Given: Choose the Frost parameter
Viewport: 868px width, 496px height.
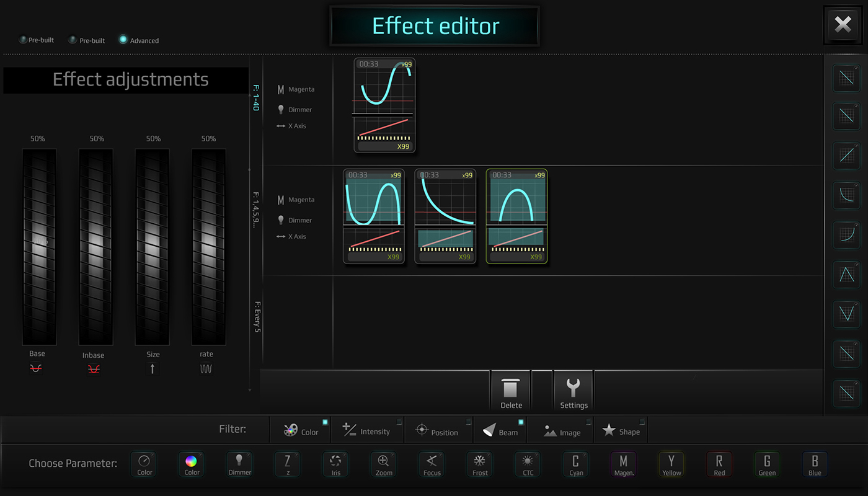Looking at the screenshot, I should (480, 464).
